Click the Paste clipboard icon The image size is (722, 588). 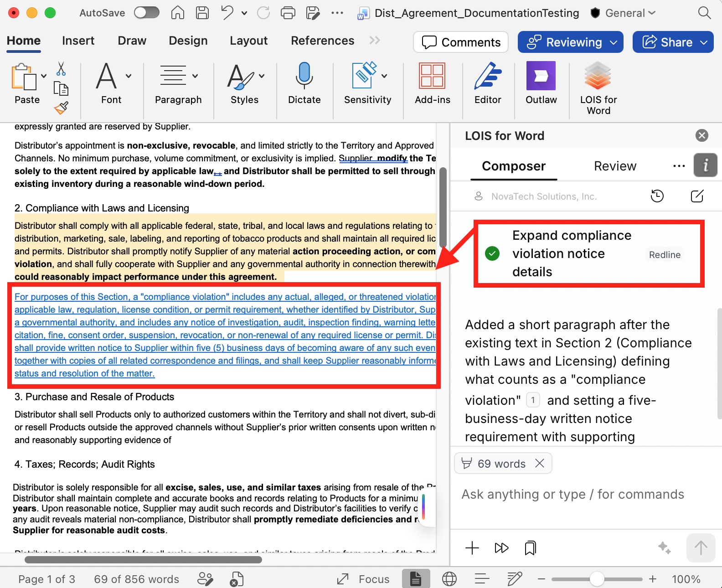pos(24,77)
